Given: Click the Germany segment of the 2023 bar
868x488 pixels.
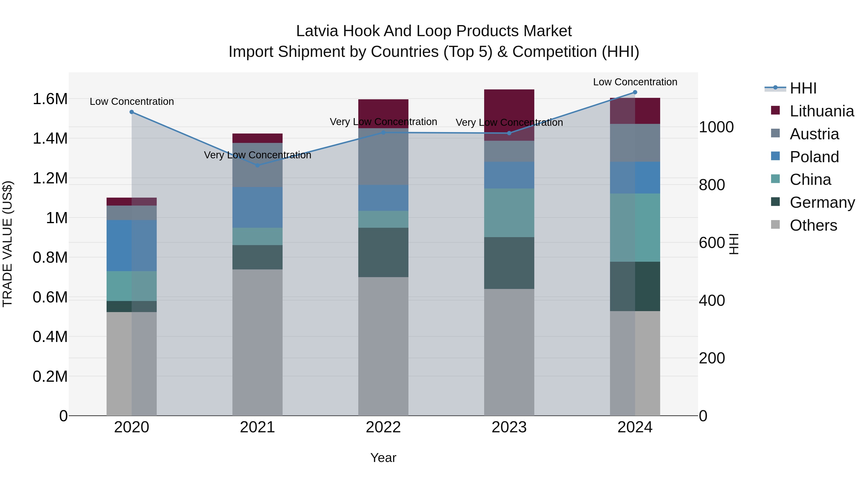Looking at the screenshot, I should point(509,263).
